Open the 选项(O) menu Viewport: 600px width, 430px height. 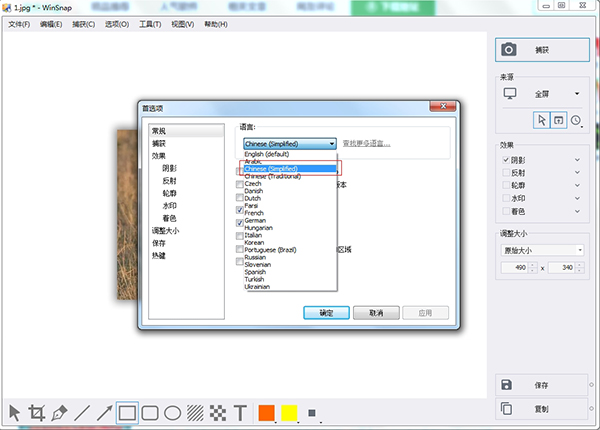(117, 24)
